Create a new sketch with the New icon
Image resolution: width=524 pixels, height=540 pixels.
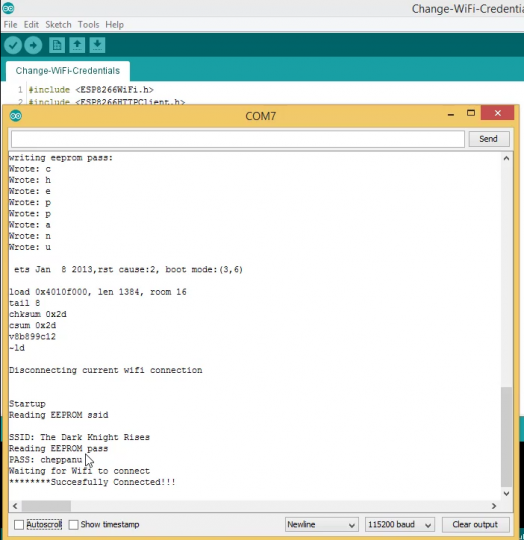tap(57, 45)
